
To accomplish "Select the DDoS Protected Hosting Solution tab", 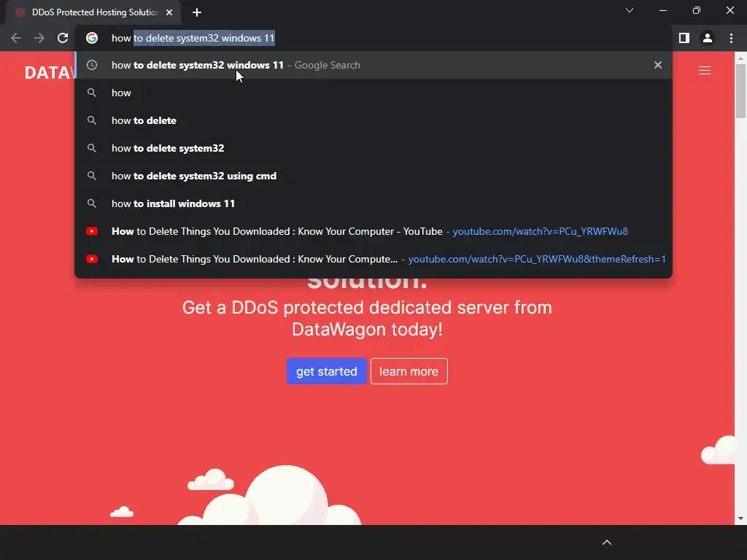I will pyautogui.click(x=94, y=12).
